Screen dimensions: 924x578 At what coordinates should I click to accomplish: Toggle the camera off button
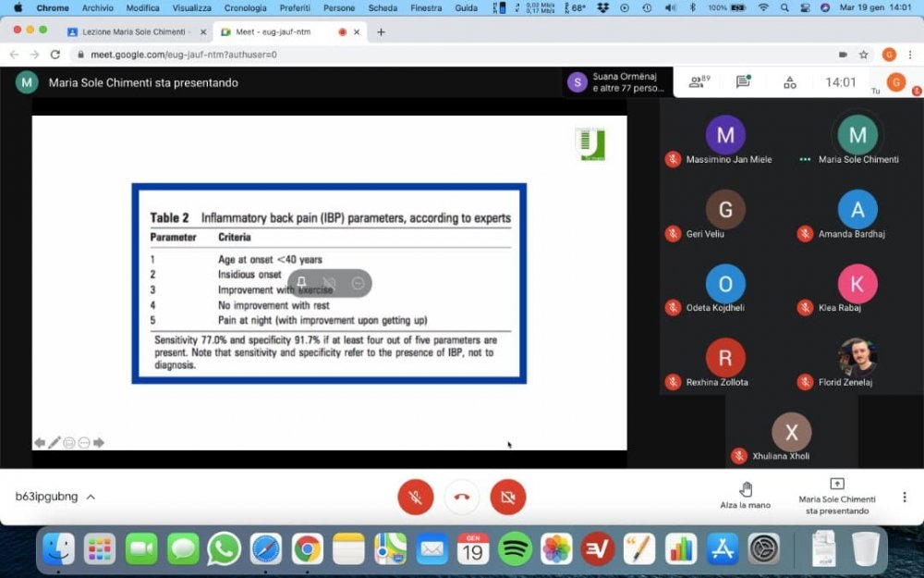(x=507, y=498)
